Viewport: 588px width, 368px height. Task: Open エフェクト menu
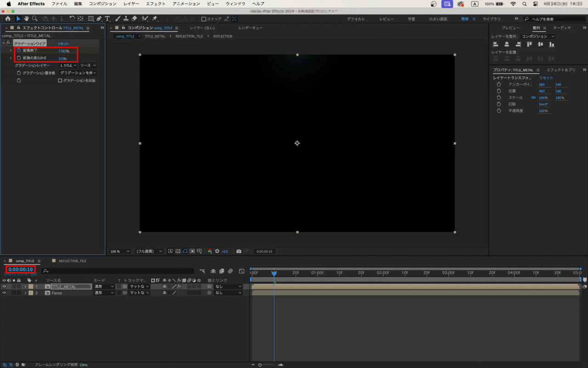pos(156,4)
